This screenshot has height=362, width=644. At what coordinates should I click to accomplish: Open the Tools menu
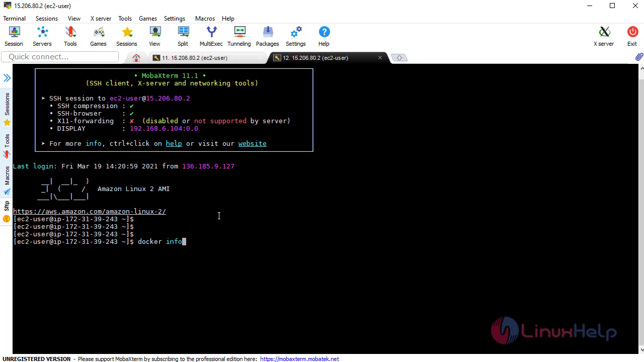[125, 19]
